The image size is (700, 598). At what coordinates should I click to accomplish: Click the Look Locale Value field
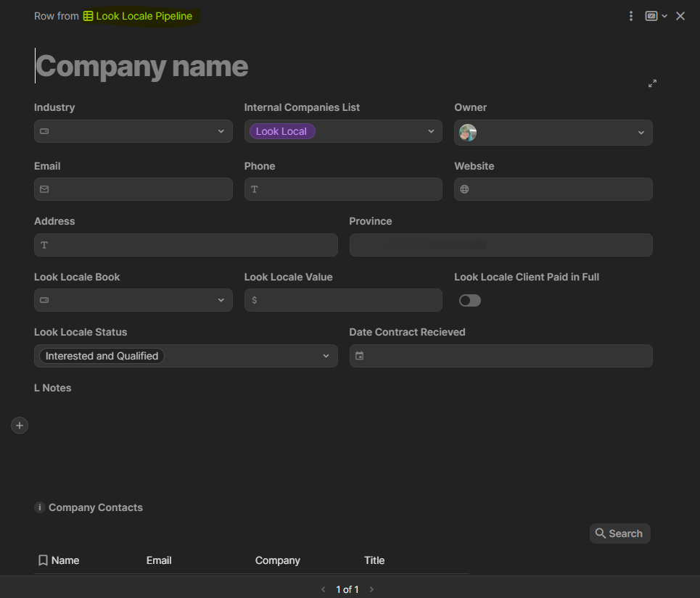pyautogui.click(x=348, y=300)
